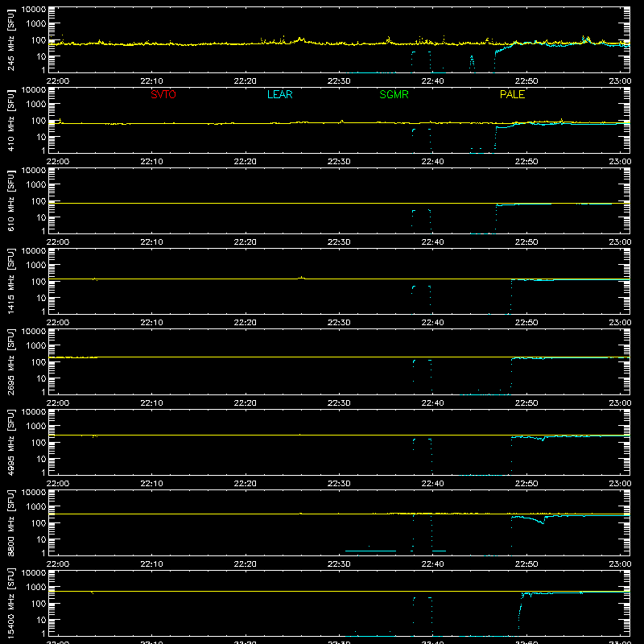Select the 1415 MHz [SFU] axis title

point(10,281)
